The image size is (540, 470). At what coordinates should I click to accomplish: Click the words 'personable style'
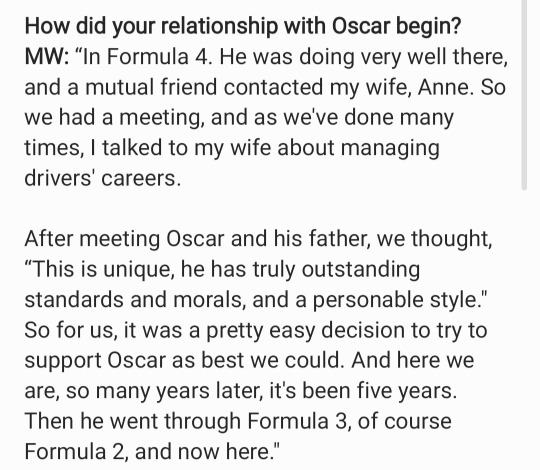(396, 299)
